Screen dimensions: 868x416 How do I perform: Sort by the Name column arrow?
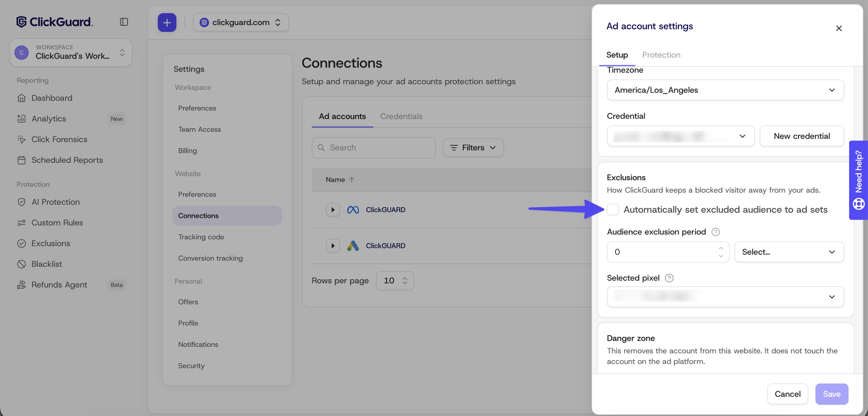point(351,180)
